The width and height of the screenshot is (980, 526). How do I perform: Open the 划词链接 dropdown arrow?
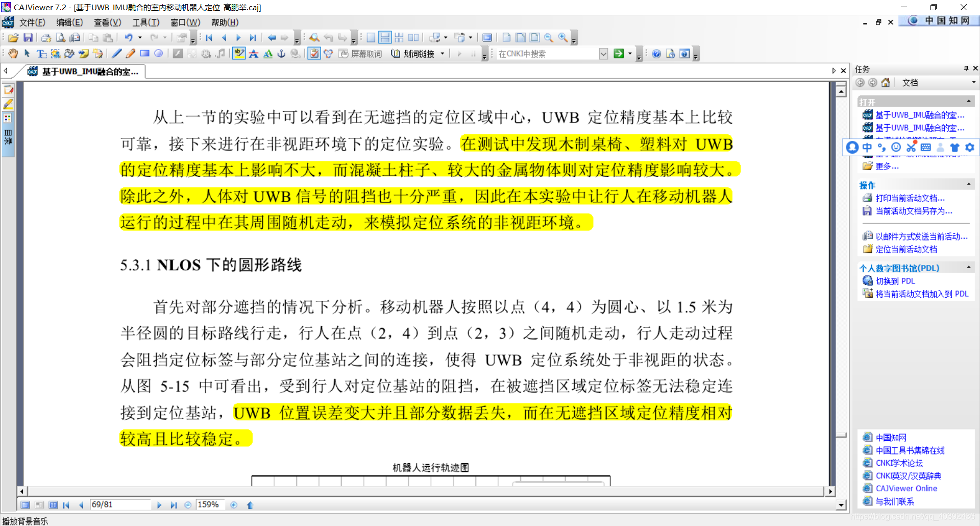point(442,54)
